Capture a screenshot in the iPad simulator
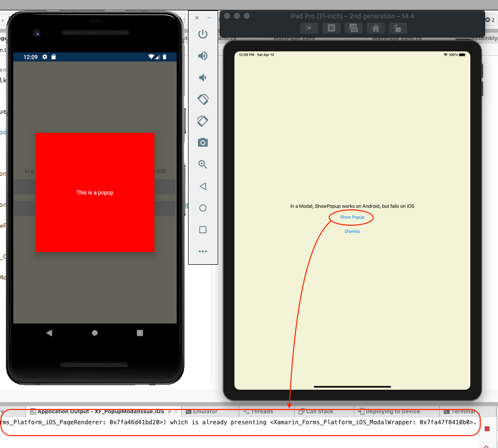 point(353,28)
